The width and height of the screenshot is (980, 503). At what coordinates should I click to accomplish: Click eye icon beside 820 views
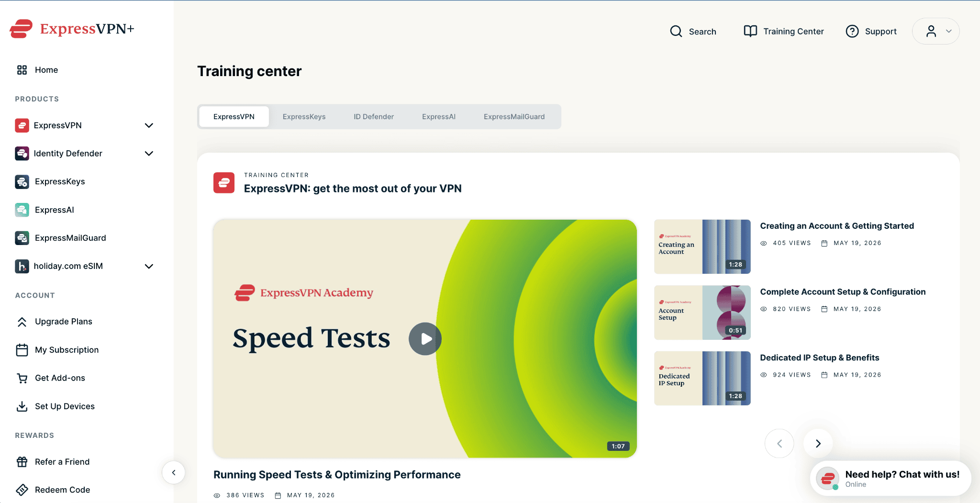pyautogui.click(x=764, y=309)
